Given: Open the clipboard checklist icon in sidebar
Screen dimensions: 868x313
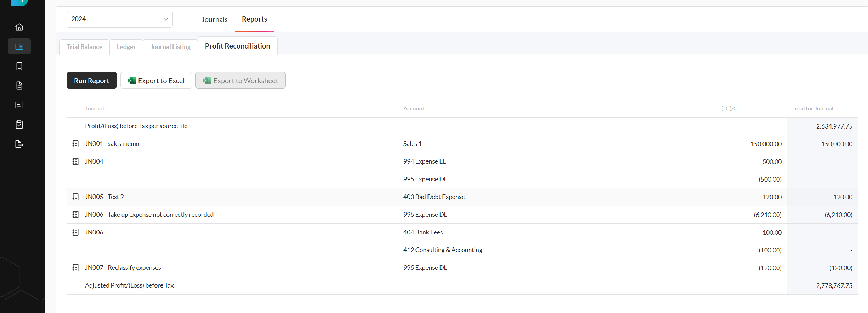Looking at the screenshot, I should point(19,124).
